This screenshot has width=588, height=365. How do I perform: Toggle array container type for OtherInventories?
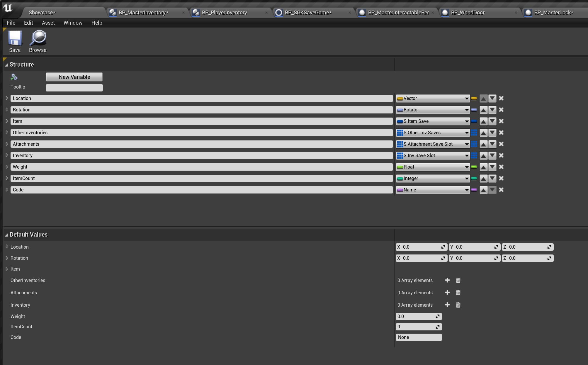click(474, 133)
